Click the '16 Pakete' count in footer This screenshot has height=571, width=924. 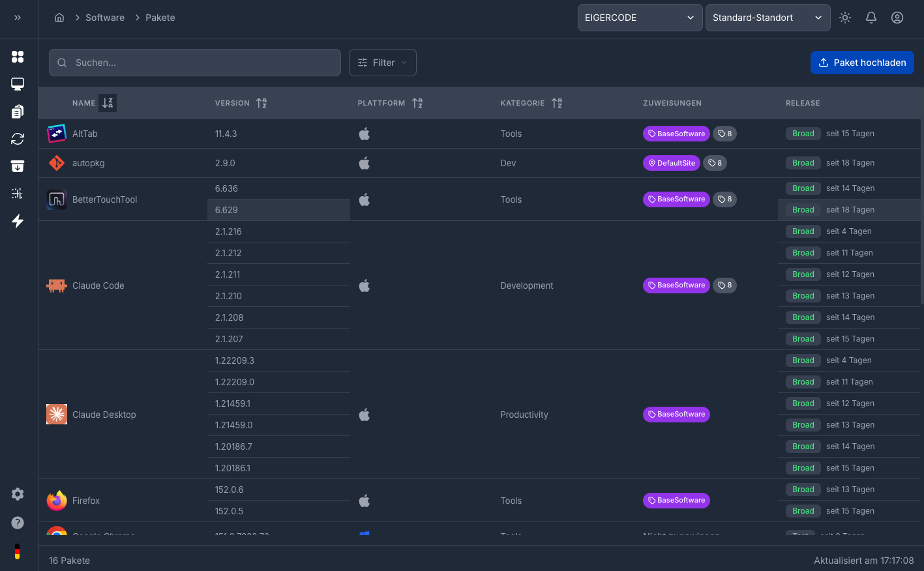(69, 561)
